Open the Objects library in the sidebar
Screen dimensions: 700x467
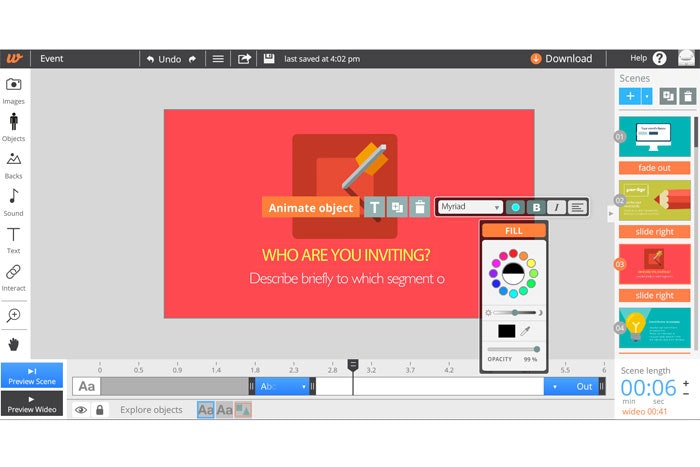coord(14,124)
